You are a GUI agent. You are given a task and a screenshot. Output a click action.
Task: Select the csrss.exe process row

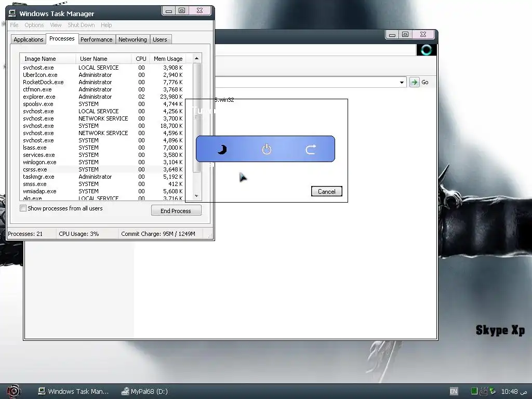(x=103, y=169)
